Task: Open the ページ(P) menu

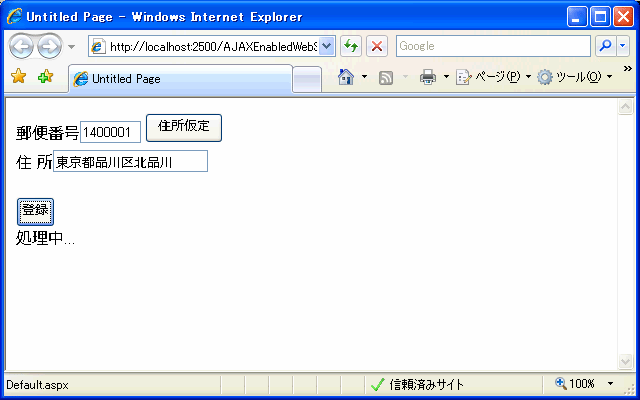Action: tap(493, 77)
